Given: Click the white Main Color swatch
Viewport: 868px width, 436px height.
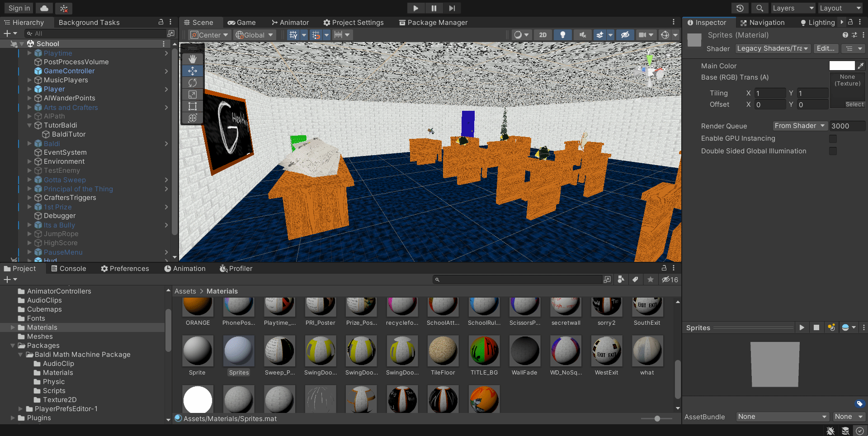Looking at the screenshot, I should 842,66.
